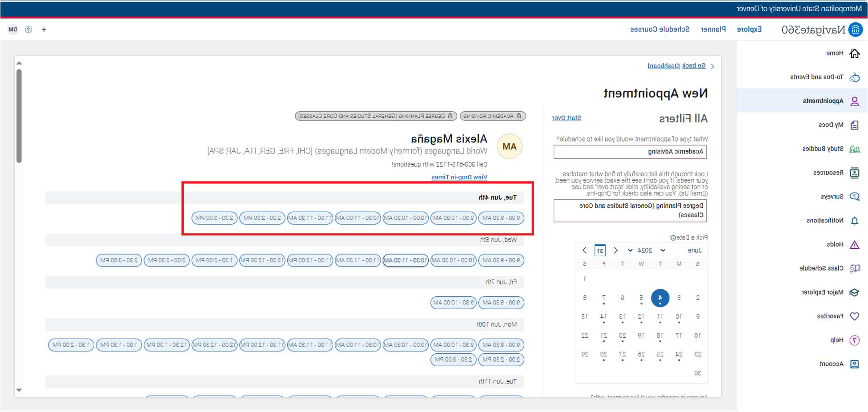
Task: Open the Academic Advising appointment type field
Action: pos(630,152)
